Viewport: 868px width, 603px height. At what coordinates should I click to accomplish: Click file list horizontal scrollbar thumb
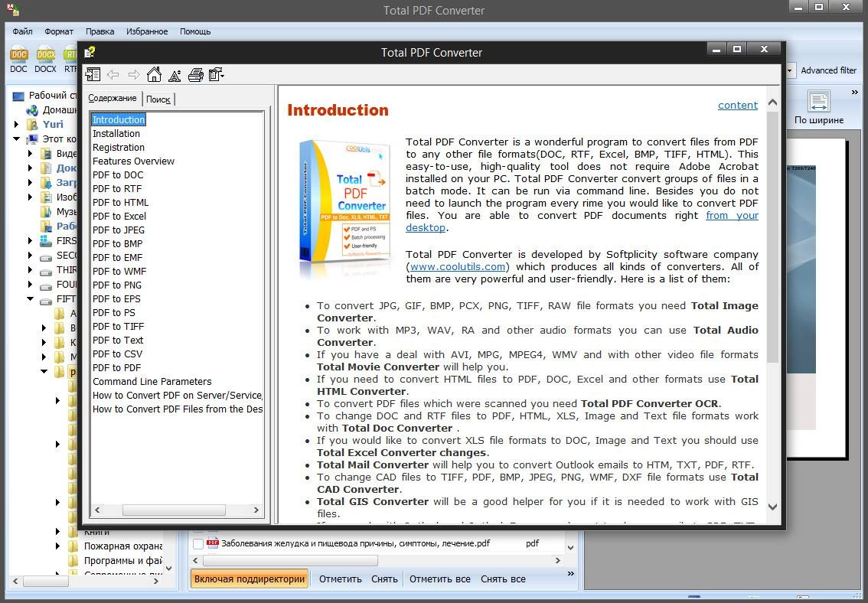pyautogui.click(x=291, y=560)
